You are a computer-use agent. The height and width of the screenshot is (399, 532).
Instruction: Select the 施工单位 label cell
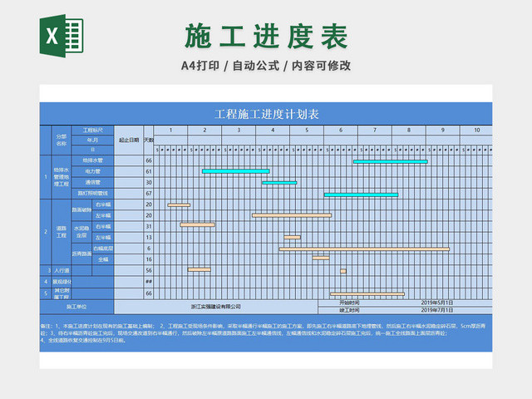[x=76, y=307]
